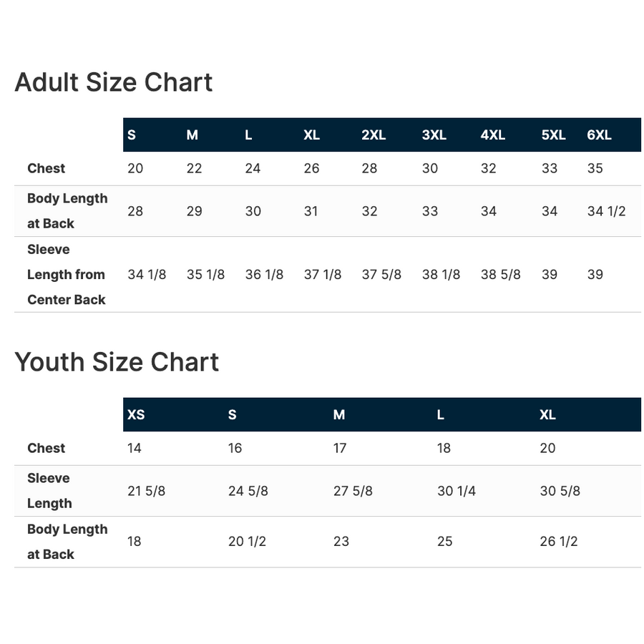Select the 2XL column header

374,135
